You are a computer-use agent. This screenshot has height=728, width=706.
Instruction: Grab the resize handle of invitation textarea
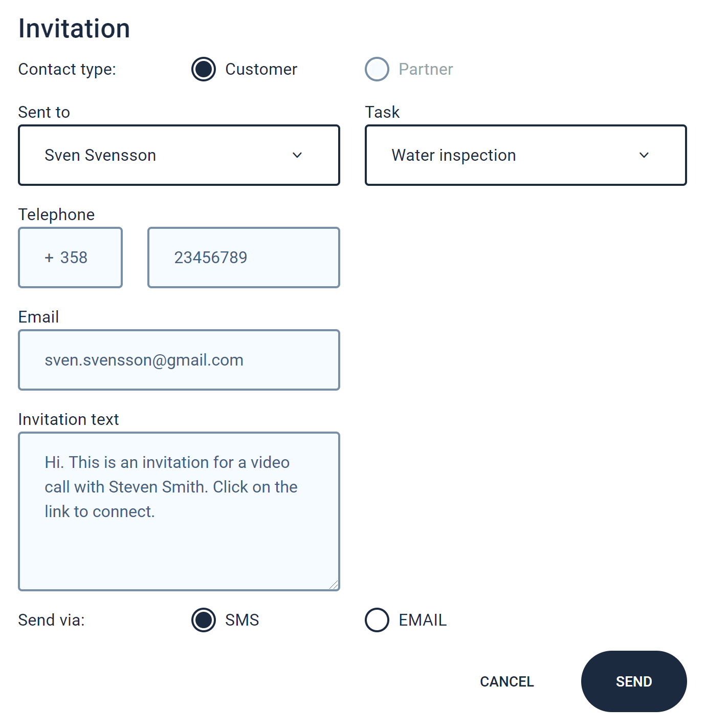(334, 585)
